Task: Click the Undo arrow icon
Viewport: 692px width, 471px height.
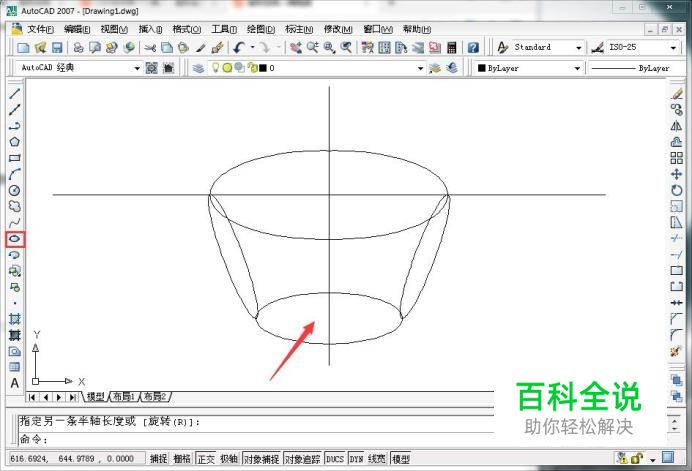Action: [x=239, y=48]
